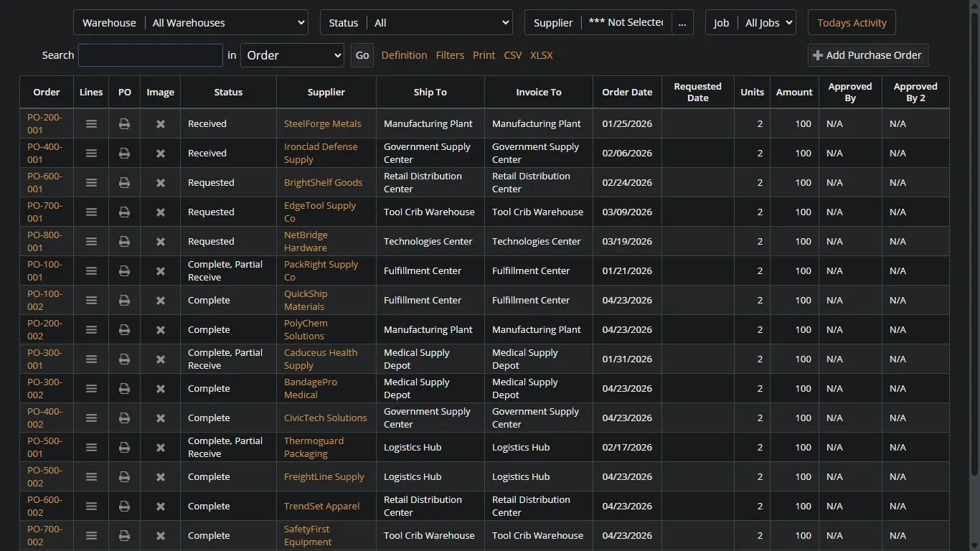Viewport: 980px width, 551px height.
Task: Print purchase order PO-400-002
Action: (x=124, y=418)
